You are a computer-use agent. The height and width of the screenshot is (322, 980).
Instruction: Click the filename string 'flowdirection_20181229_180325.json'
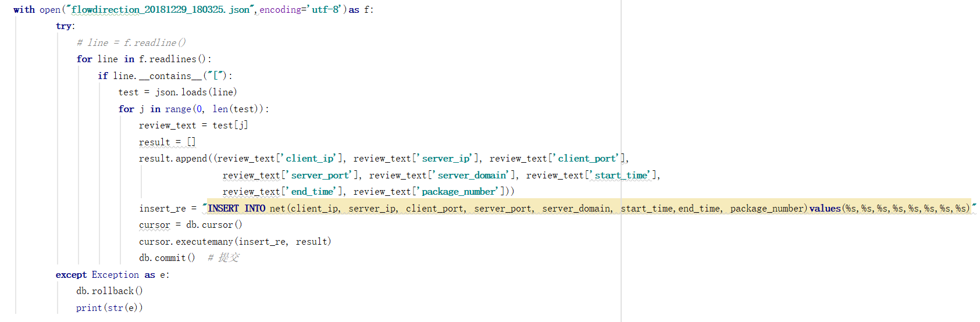coord(162,9)
